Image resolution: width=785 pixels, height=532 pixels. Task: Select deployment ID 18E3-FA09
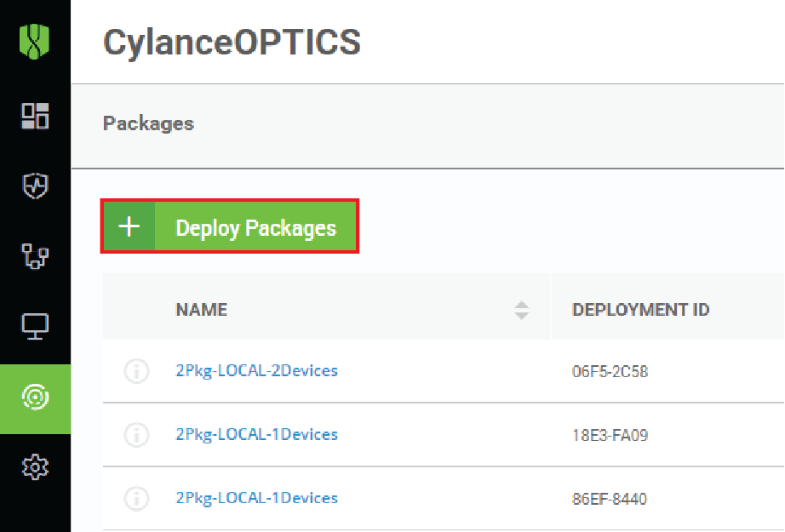pyautogui.click(x=610, y=435)
